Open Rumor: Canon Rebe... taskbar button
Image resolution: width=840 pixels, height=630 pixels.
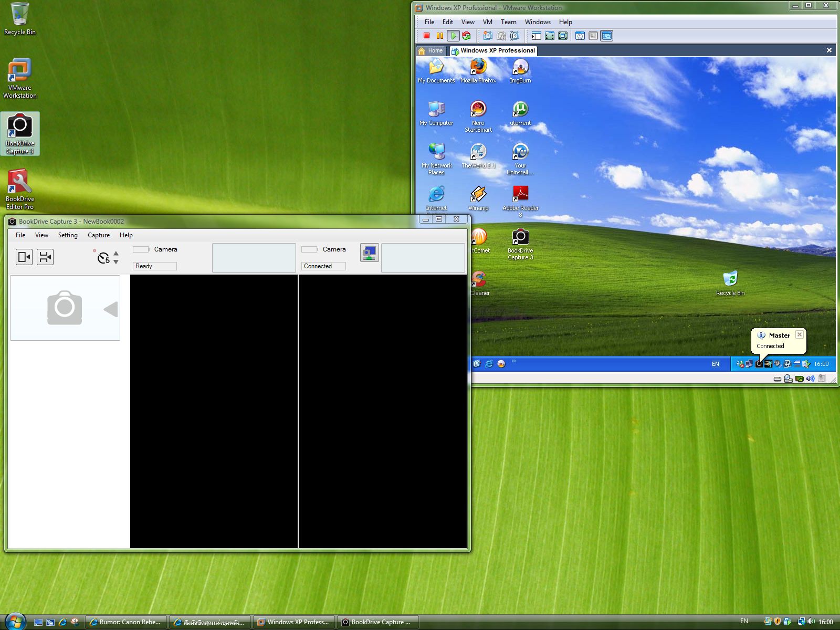(126, 622)
